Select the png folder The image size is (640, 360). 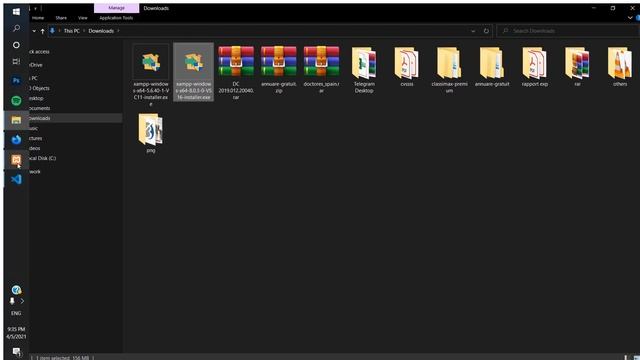(x=151, y=133)
